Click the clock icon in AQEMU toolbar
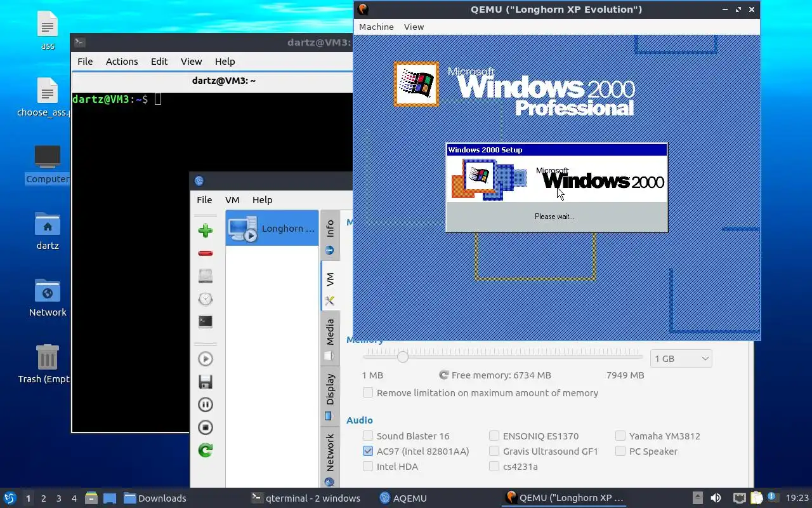Screen dimensions: 812x508 [205, 299]
